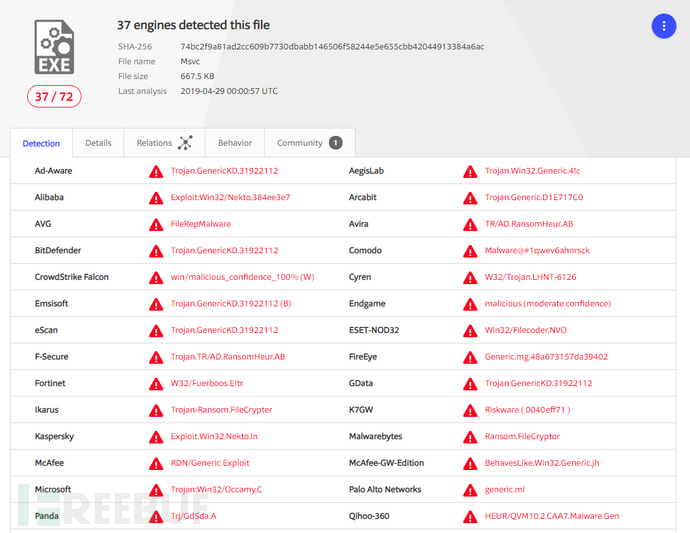Viewport: 690px width, 533px height.
Task: Open the three-dot more options menu
Action: [664, 26]
